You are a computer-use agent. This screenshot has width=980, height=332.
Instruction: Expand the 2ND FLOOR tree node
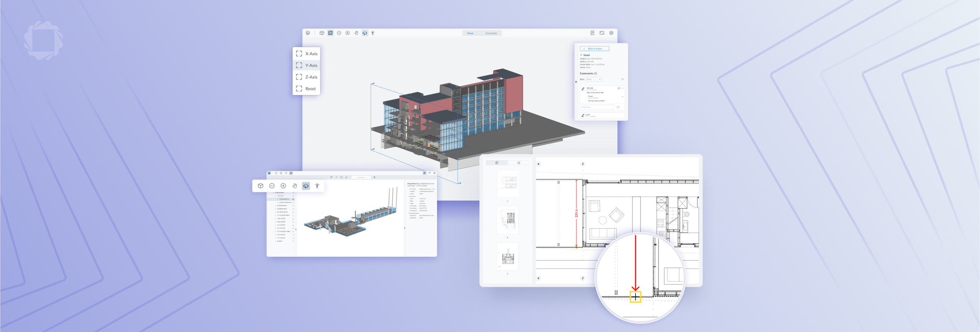[x=276, y=219]
